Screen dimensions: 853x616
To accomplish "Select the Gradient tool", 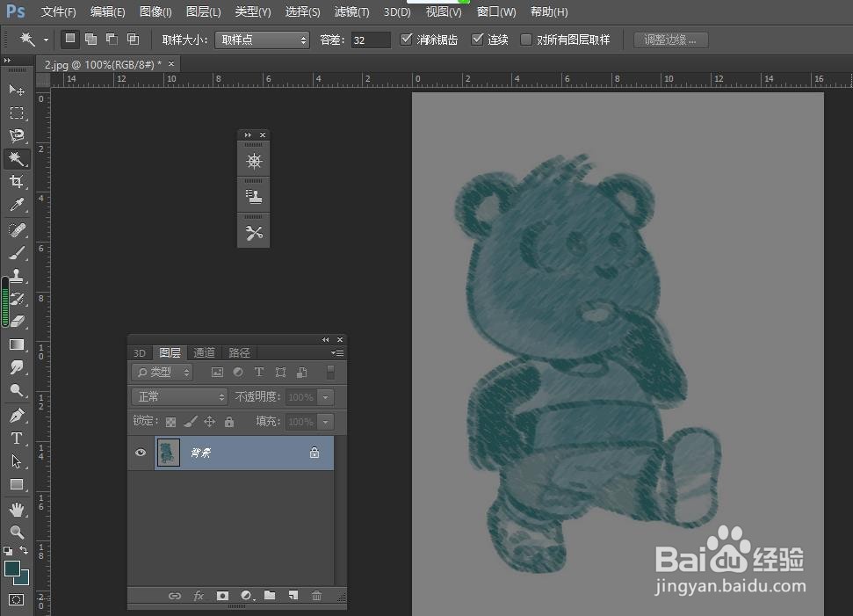I will 17,344.
